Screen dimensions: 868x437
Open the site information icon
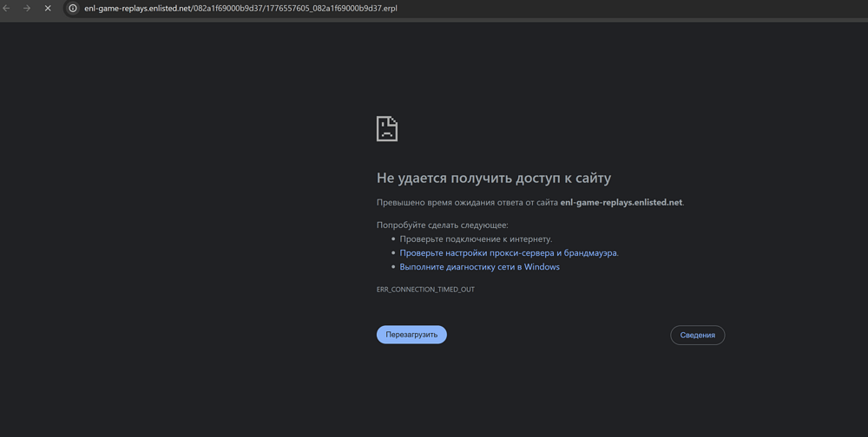[x=73, y=9]
